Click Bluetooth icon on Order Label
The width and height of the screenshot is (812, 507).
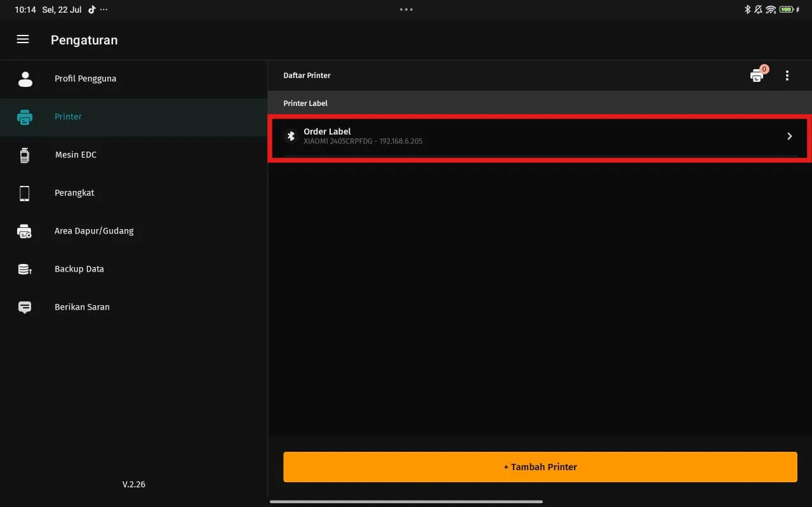click(291, 136)
